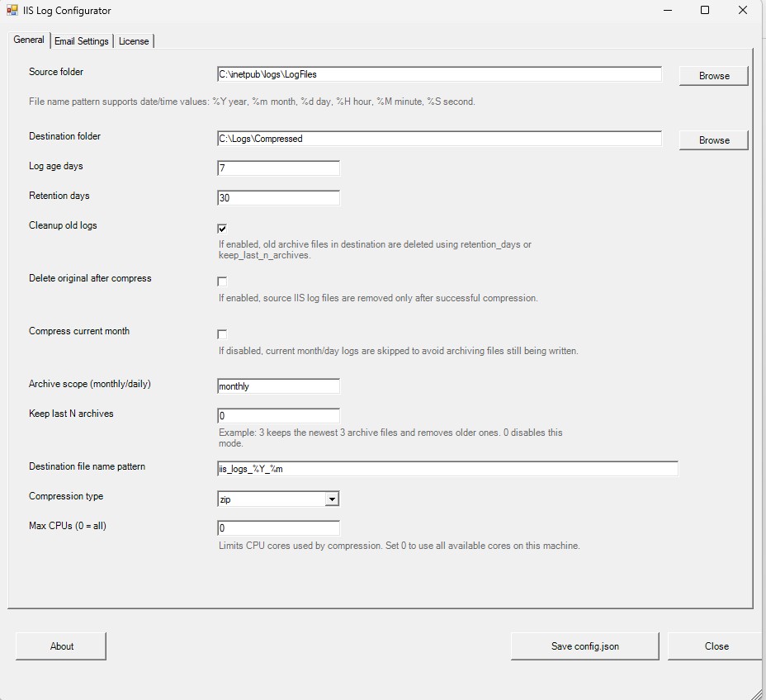The image size is (766, 700).
Task: Browse for the Destination folder
Action: 714,140
